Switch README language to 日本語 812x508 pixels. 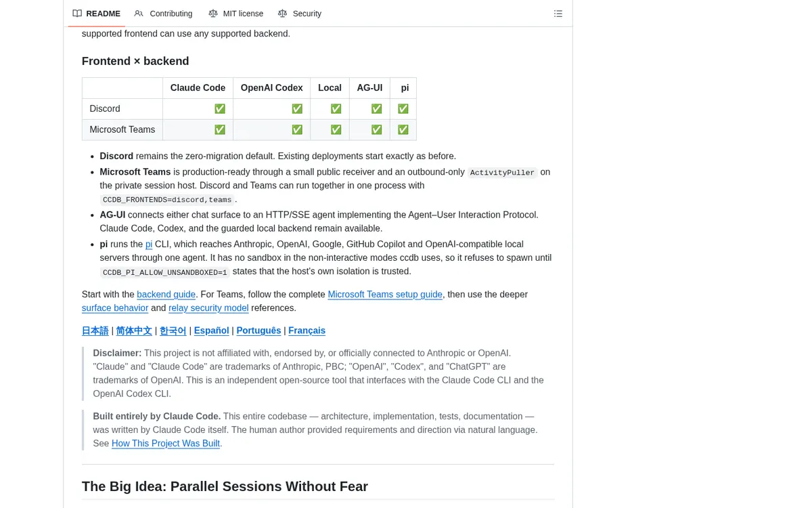click(x=95, y=331)
